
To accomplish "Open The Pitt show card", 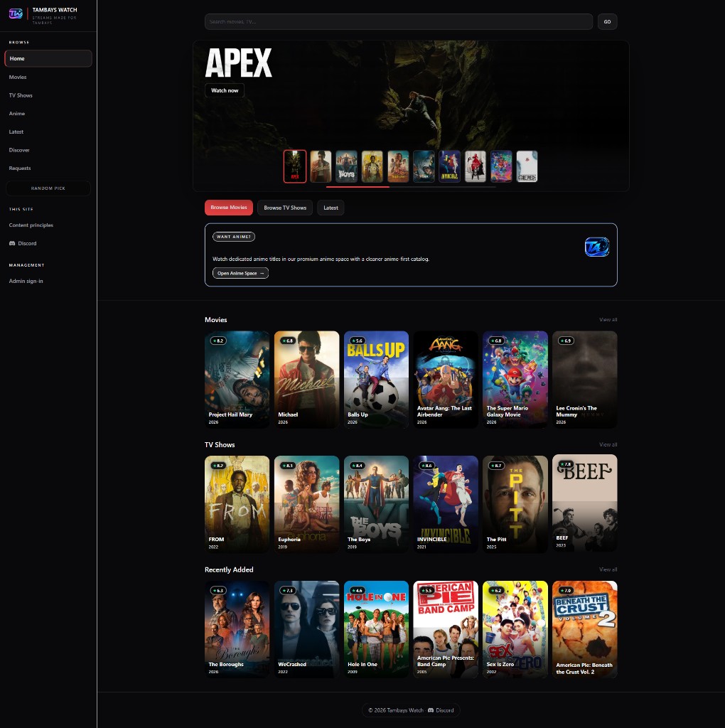I will (515, 504).
